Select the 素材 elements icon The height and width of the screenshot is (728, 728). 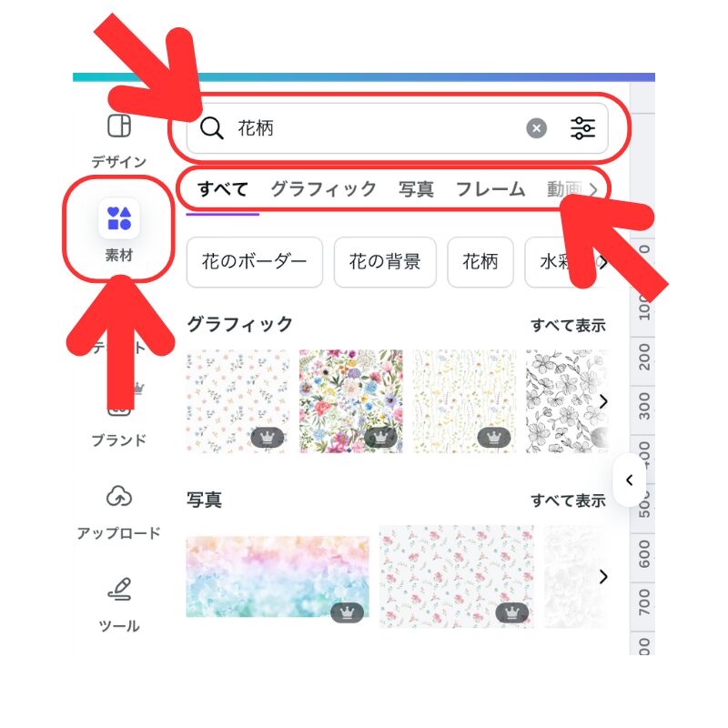119,218
